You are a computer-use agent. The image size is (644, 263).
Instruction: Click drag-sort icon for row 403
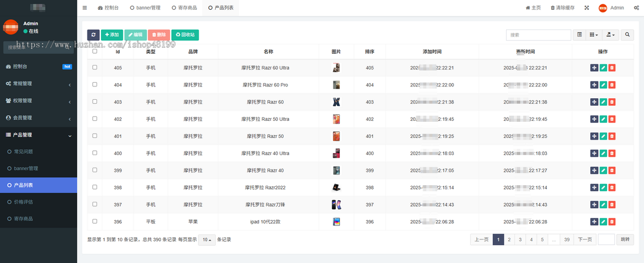[x=594, y=102]
